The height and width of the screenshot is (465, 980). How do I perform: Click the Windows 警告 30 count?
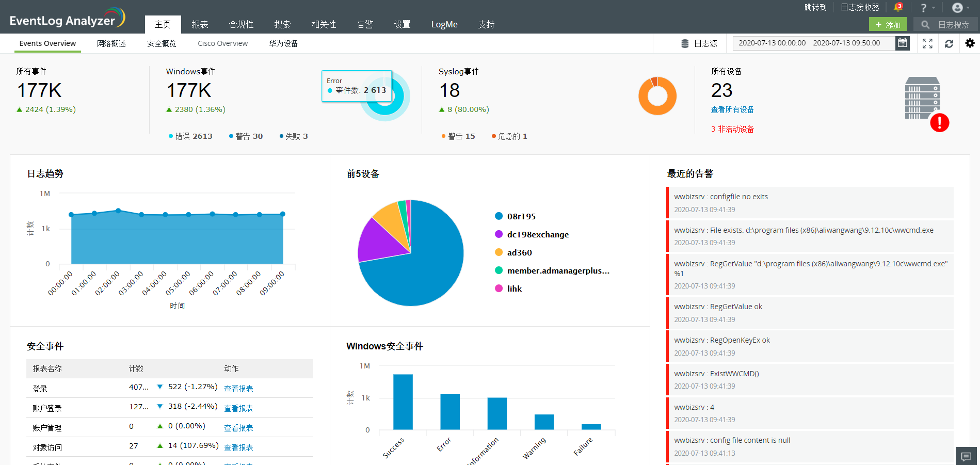click(246, 136)
